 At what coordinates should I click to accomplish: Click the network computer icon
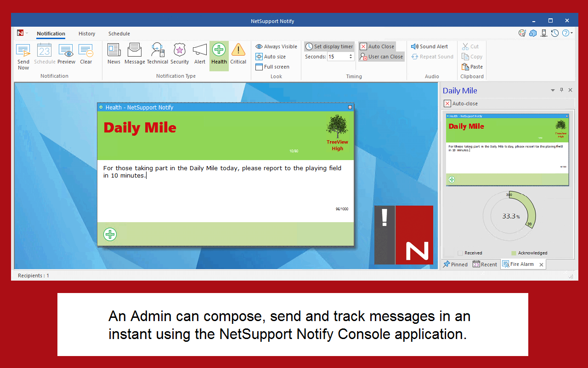(x=544, y=33)
